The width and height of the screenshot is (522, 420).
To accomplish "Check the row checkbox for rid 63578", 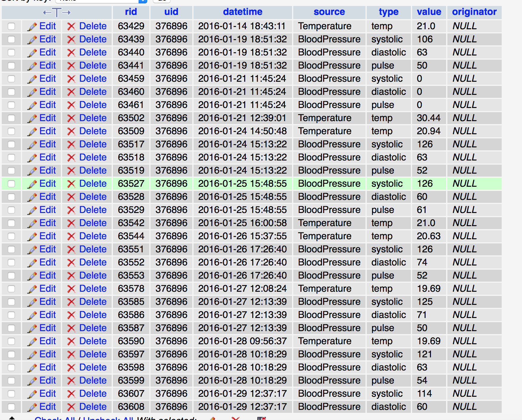I will click(x=11, y=289).
